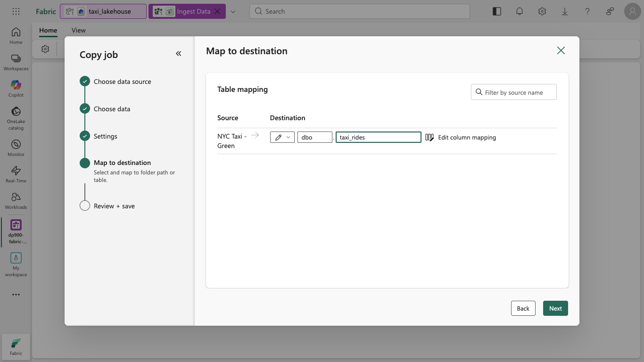Toggle the layout panel icon in the header
This screenshot has height=362, width=644.
497,11
